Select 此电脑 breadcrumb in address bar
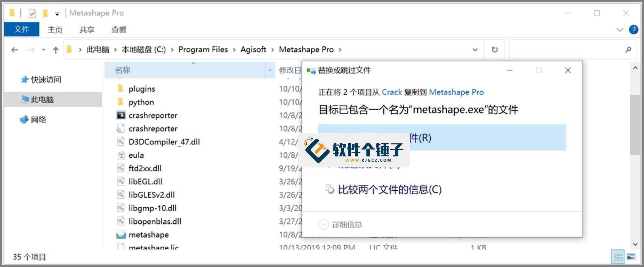Screen dimensions: 644x267 (98, 50)
